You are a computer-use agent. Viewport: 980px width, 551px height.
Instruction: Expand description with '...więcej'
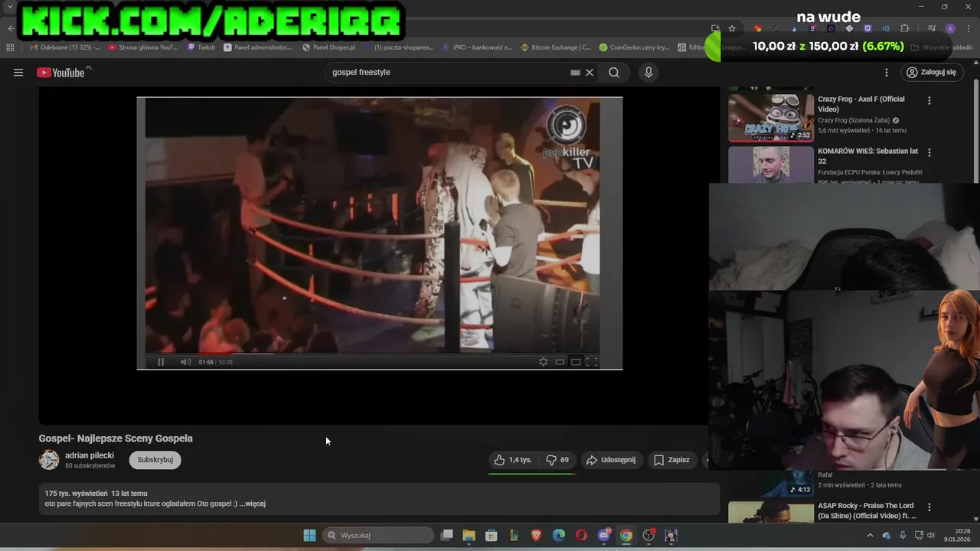point(253,504)
